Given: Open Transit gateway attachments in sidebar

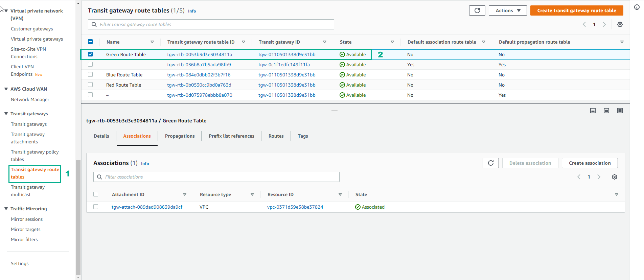Looking at the screenshot, I should pos(28,138).
